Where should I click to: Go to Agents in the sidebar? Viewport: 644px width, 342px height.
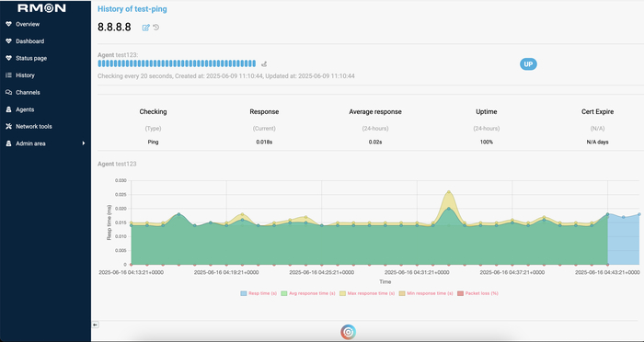25,109
